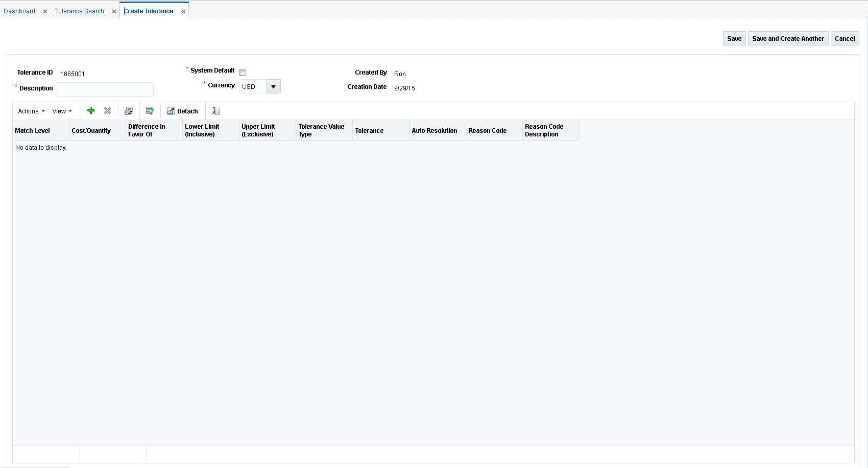Image resolution: width=868 pixels, height=468 pixels.
Task: Click the 'No data to display.' message
Action: 41,148
